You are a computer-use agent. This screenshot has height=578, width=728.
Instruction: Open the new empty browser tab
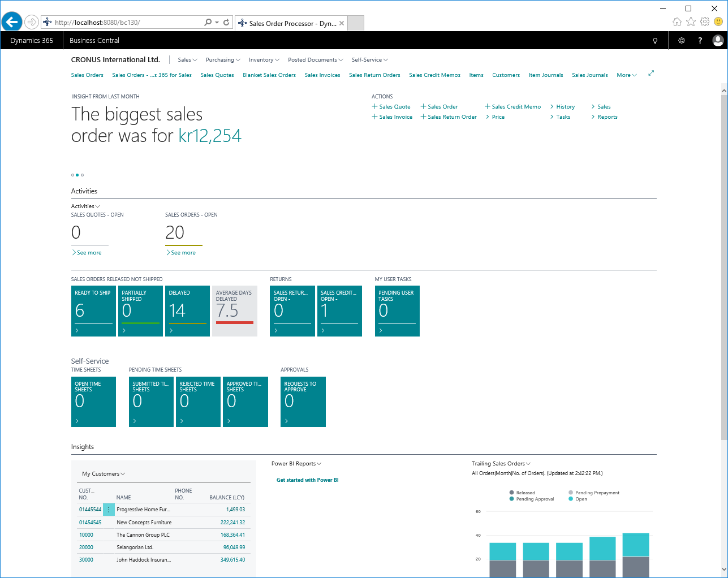coord(355,23)
